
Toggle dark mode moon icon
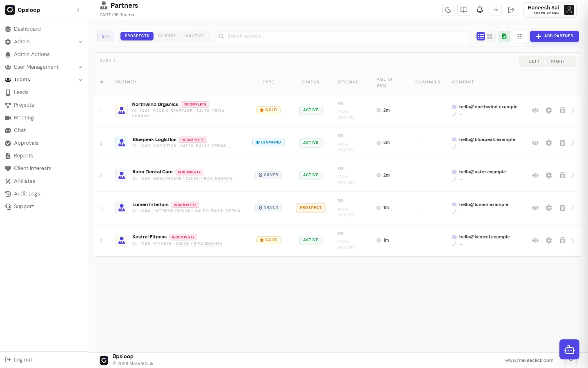click(448, 10)
